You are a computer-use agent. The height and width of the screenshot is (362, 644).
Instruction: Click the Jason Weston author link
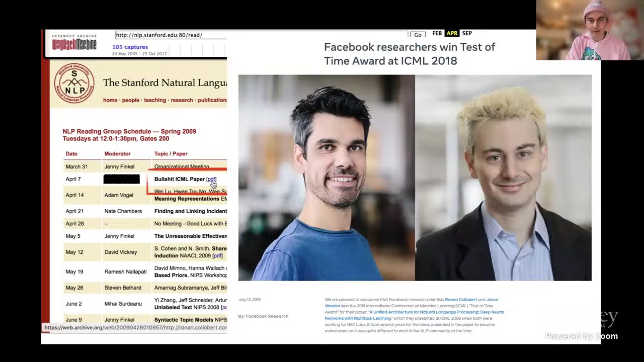pos(492,300)
